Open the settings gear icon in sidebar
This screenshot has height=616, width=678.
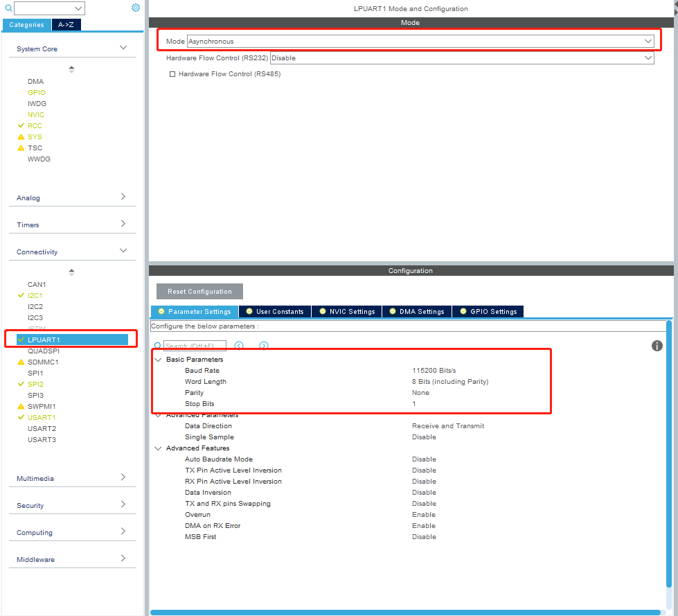tap(135, 8)
